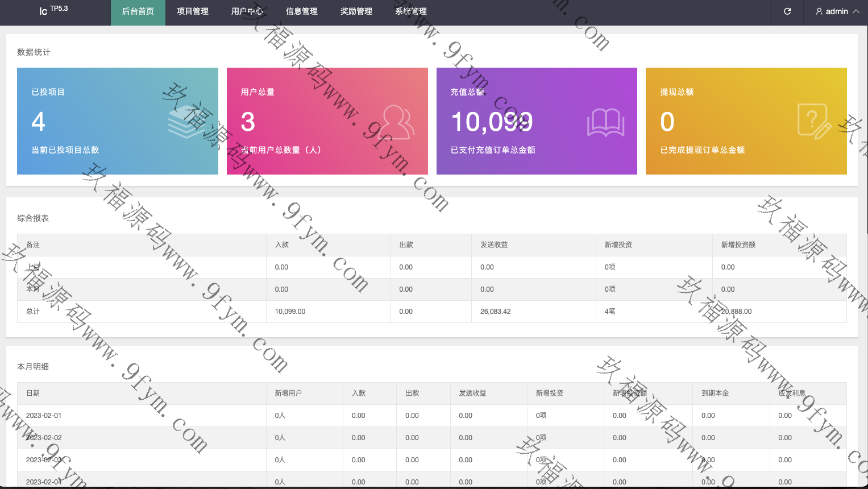
Task: Click the lc TP5.3 logo
Action: (x=53, y=10)
